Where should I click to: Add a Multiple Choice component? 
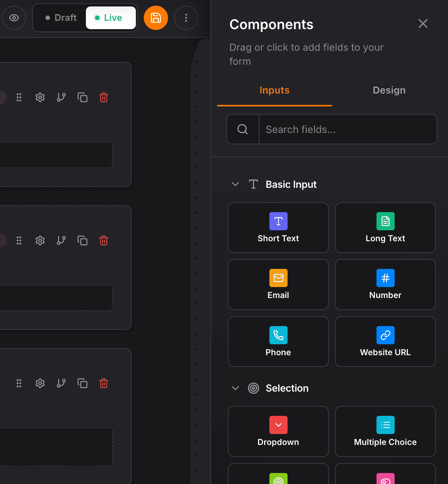(x=385, y=431)
